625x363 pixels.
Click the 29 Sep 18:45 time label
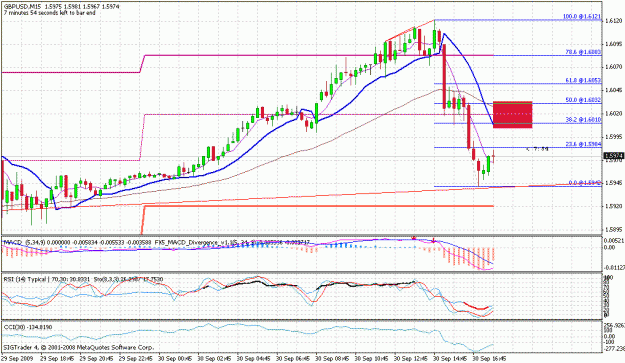pos(57,358)
